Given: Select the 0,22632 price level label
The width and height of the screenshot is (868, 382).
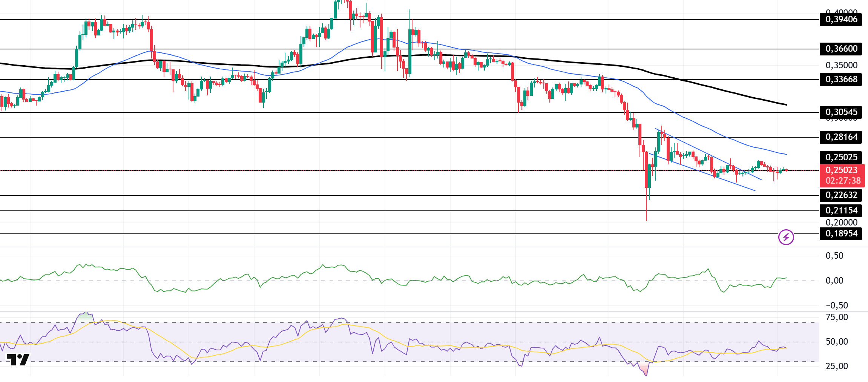Looking at the screenshot, I should point(841,195).
